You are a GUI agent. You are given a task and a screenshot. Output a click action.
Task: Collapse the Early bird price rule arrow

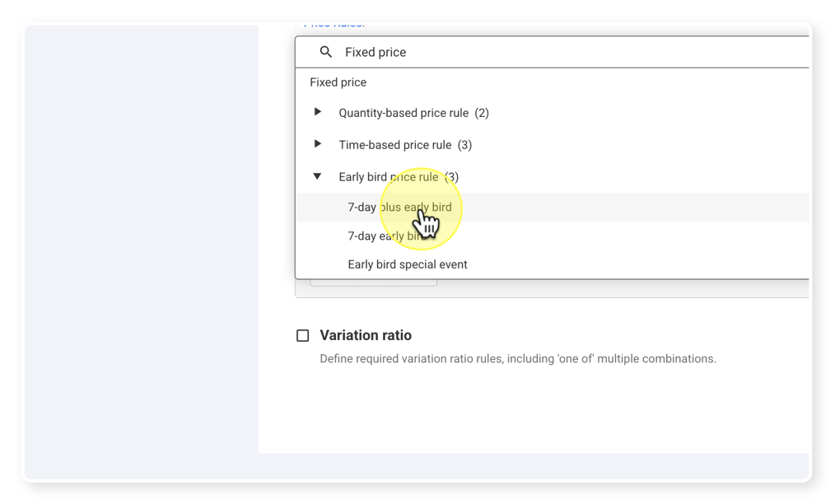(x=317, y=175)
